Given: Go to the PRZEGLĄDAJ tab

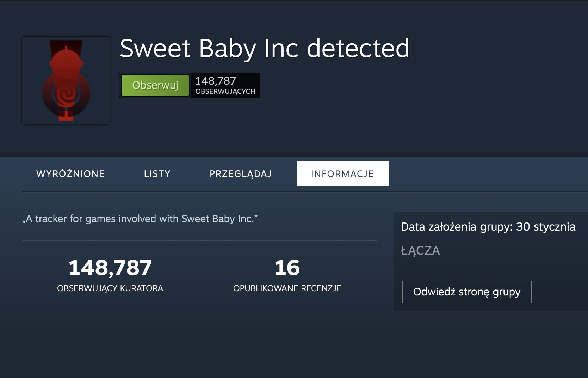Looking at the screenshot, I should click(241, 174).
